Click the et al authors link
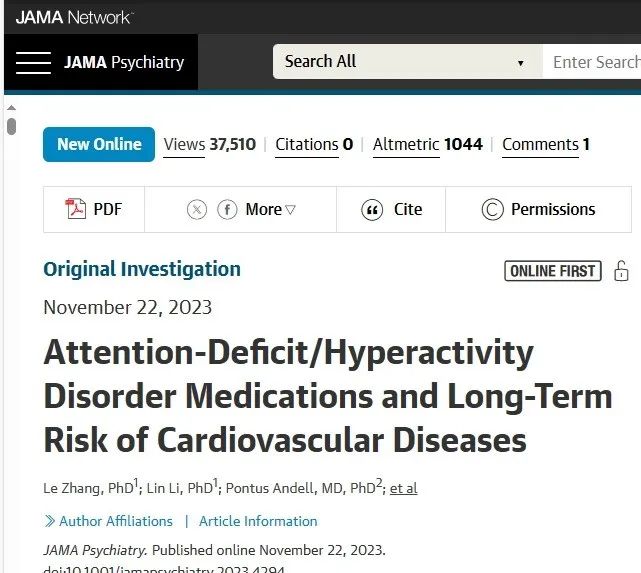The image size is (641, 573). [x=403, y=488]
